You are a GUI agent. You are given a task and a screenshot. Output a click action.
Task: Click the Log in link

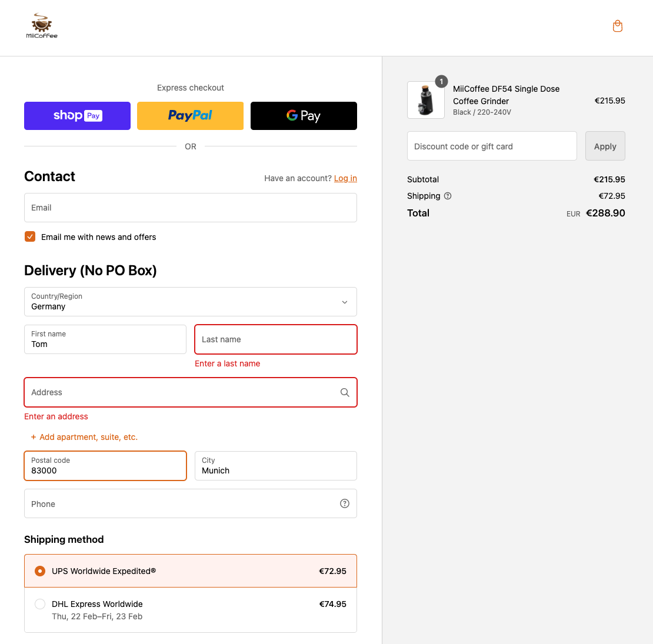[345, 178]
